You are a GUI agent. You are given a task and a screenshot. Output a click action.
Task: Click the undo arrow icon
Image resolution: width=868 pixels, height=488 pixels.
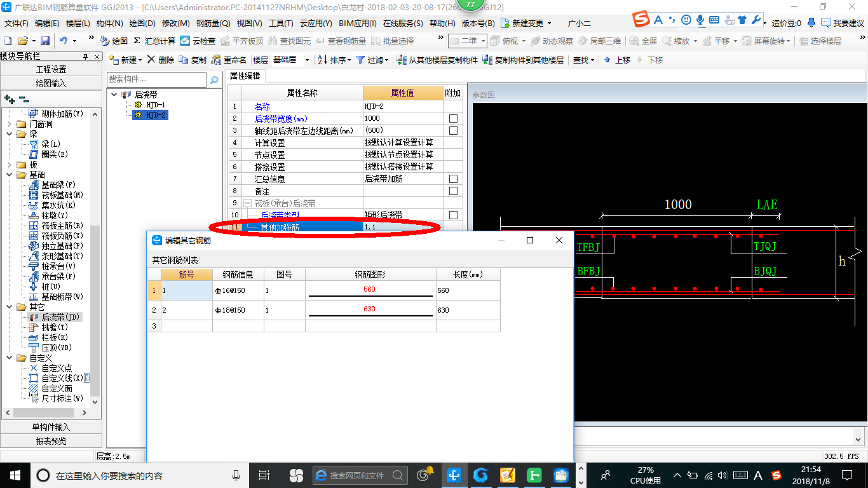pyautogui.click(x=64, y=41)
